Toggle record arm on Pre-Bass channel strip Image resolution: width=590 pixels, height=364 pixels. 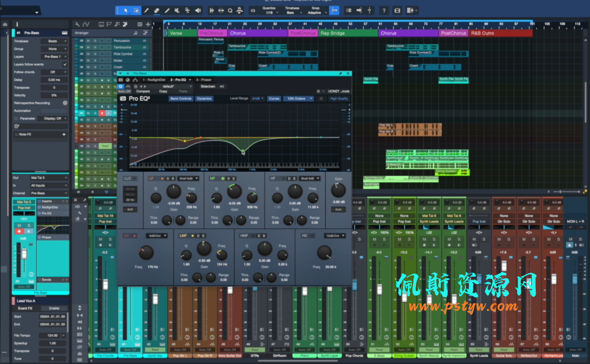point(19,231)
